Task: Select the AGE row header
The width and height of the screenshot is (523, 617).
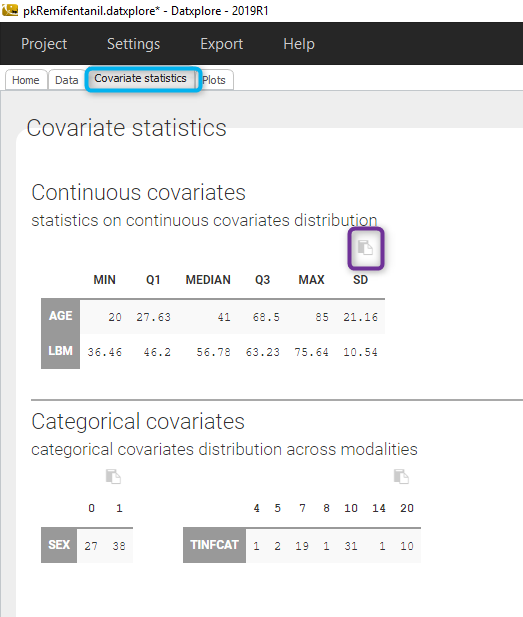Action: point(61,316)
